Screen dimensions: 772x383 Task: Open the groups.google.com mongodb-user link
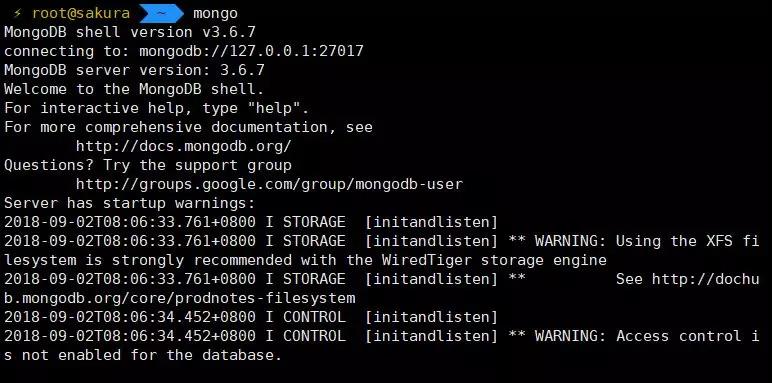[269, 184]
